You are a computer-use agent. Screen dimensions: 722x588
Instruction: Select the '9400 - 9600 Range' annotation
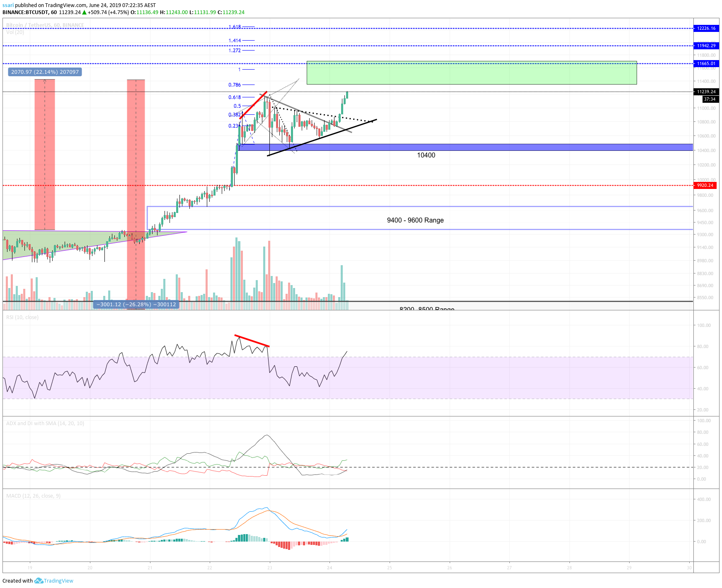[415, 220]
